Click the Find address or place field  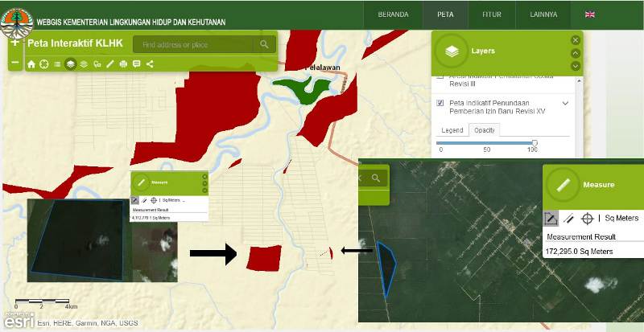pyautogui.click(x=193, y=44)
